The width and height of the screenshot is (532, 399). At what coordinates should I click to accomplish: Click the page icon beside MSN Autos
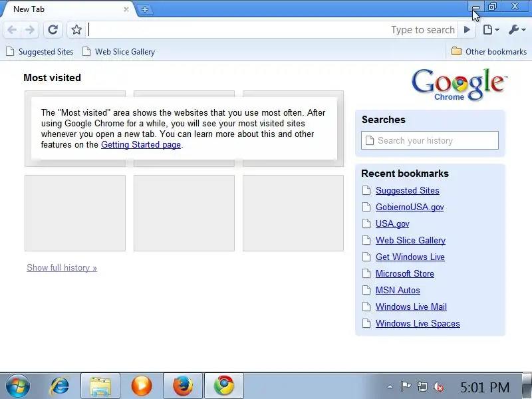[x=366, y=290]
